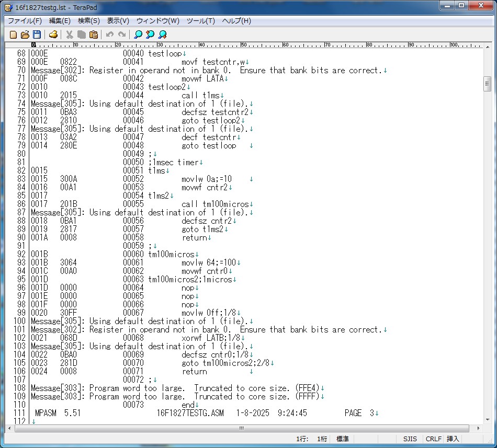Click the text 'movlw 64;=100'
The height and width of the screenshot is (448, 497).
(x=209, y=263)
